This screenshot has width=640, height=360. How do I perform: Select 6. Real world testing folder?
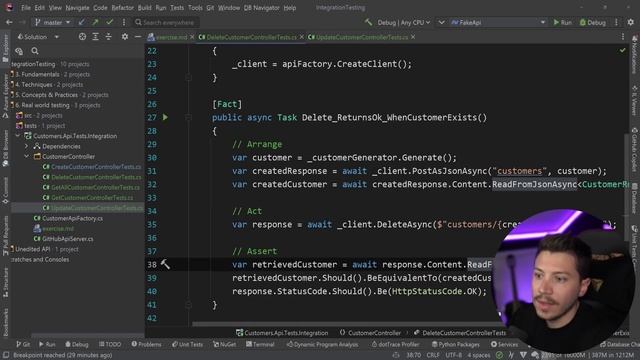42,105
